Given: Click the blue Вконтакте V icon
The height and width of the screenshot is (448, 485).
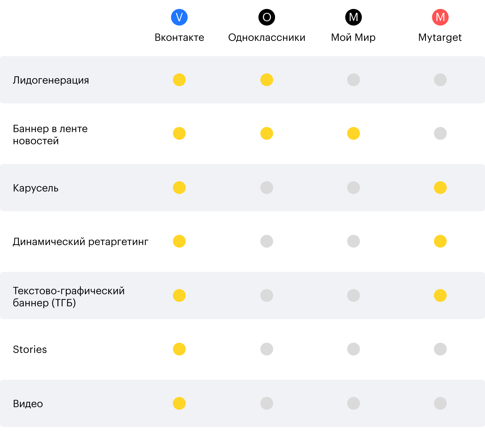Looking at the screenshot, I should (x=179, y=17).
